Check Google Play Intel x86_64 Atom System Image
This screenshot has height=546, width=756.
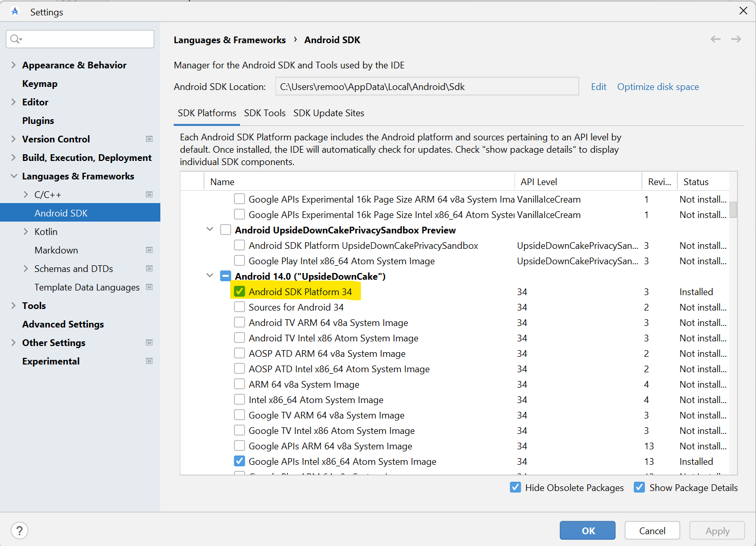click(x=239, y=261)
